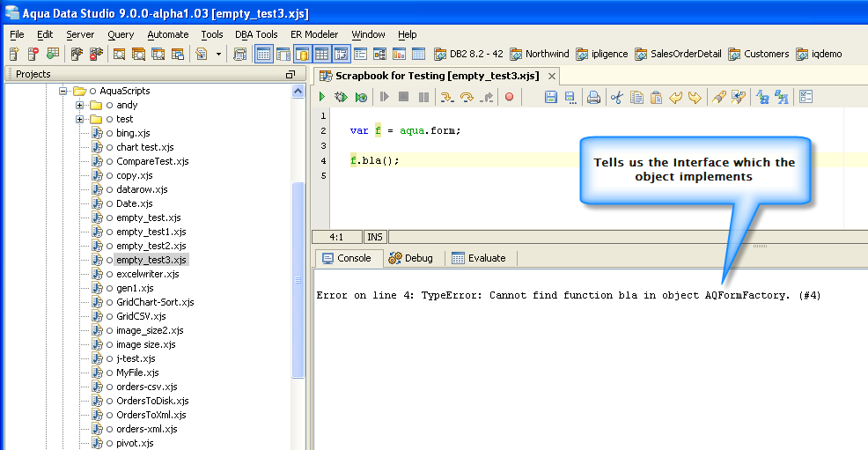Toggle breakpoint with the red circle icon

[510, 97]
